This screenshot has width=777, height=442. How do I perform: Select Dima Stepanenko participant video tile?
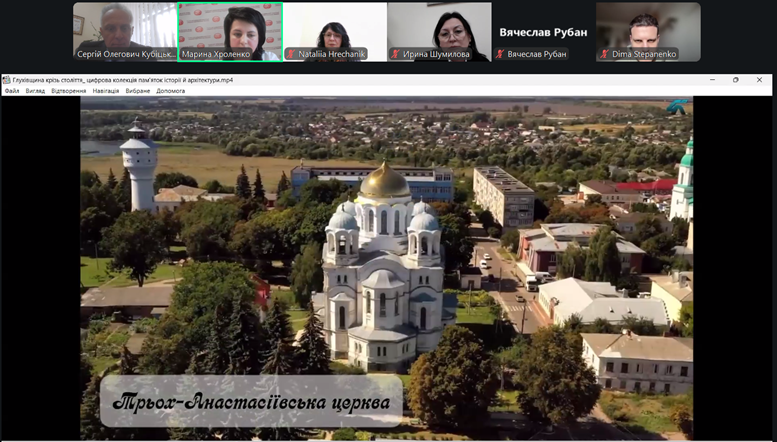649,32
